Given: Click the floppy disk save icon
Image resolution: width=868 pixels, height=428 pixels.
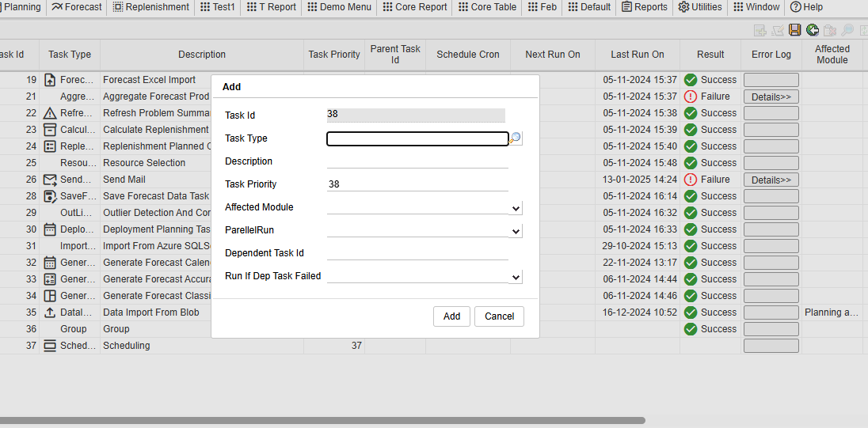Looking at the screenshot, I should (x=794, y=30).
